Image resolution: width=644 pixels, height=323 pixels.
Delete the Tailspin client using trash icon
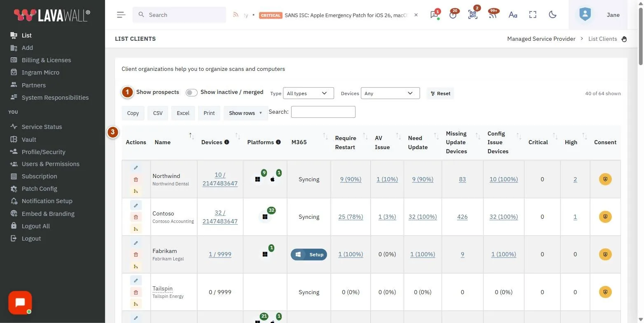click(136, 292)
